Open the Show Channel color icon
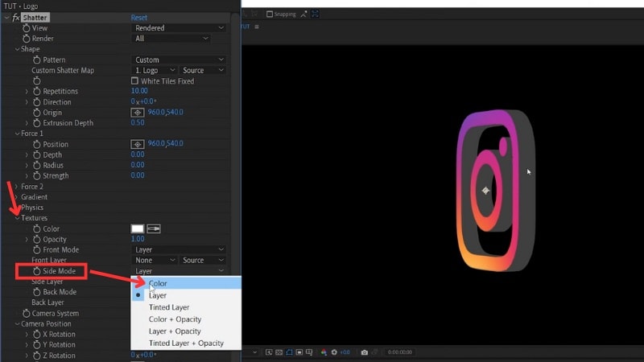Viewport: 644px width, 362px height. tap(324, 352)
